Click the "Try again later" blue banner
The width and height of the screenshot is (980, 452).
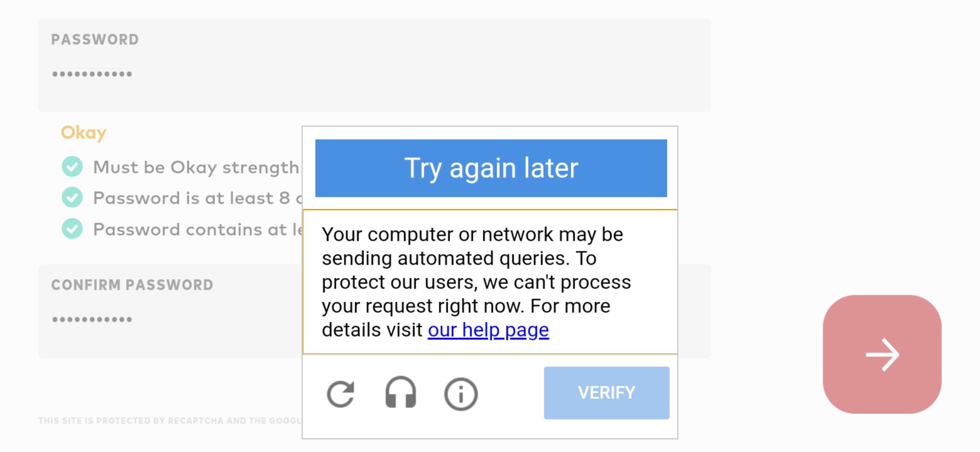tap(491, 168)
